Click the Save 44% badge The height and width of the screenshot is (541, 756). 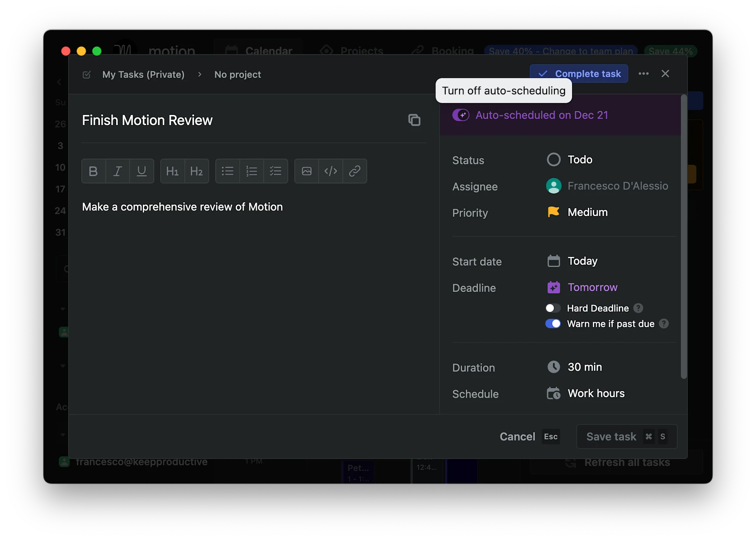[671, 51]
